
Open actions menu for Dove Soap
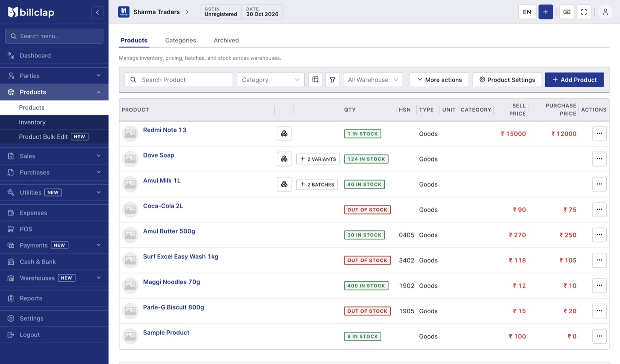pyautogui.click(x=599, y=159)
